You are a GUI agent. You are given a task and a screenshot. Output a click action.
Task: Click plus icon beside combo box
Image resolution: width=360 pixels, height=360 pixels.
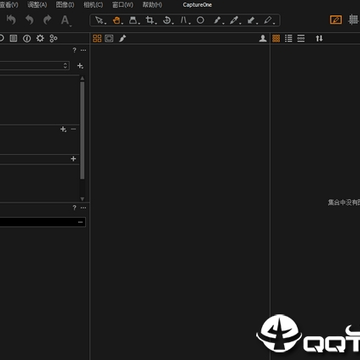coord(80,66)
